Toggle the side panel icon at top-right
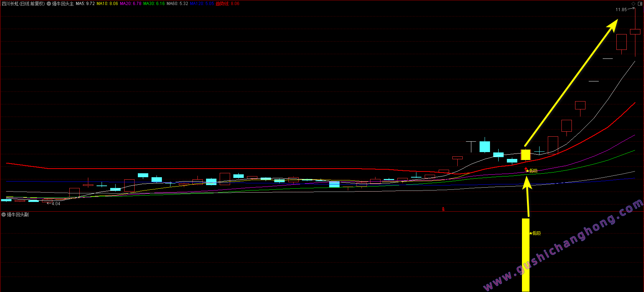Viewport: 644px width, 292px height. (x=640, y=4)
